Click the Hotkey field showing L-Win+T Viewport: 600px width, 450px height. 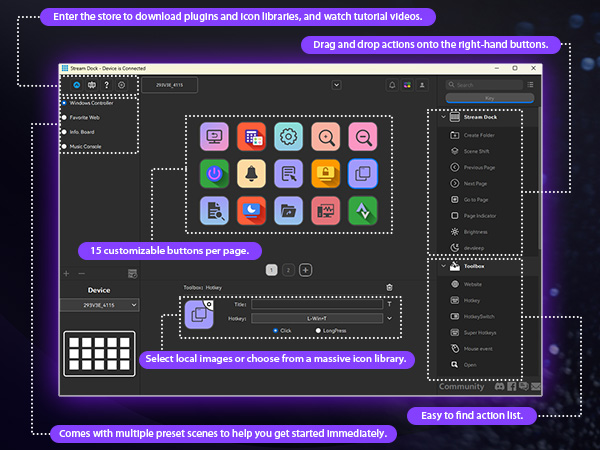[x=317, y=318]
